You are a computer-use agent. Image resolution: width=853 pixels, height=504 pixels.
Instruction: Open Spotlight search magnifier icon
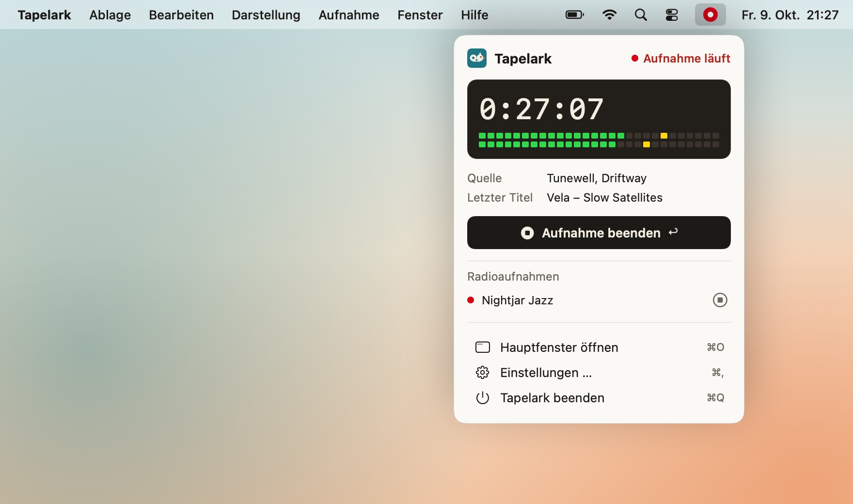[641, 15]
